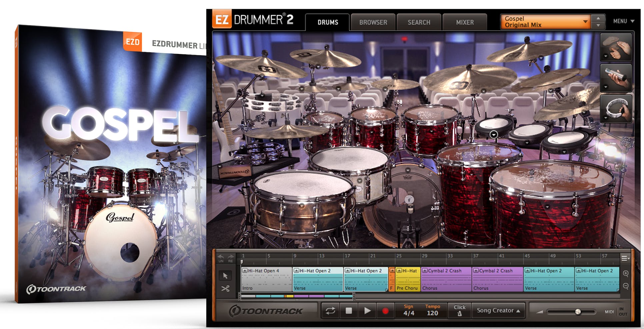Click bar 25 on the timeline ruler
Viewport: 644px width, 329px height.
(398, 256)
